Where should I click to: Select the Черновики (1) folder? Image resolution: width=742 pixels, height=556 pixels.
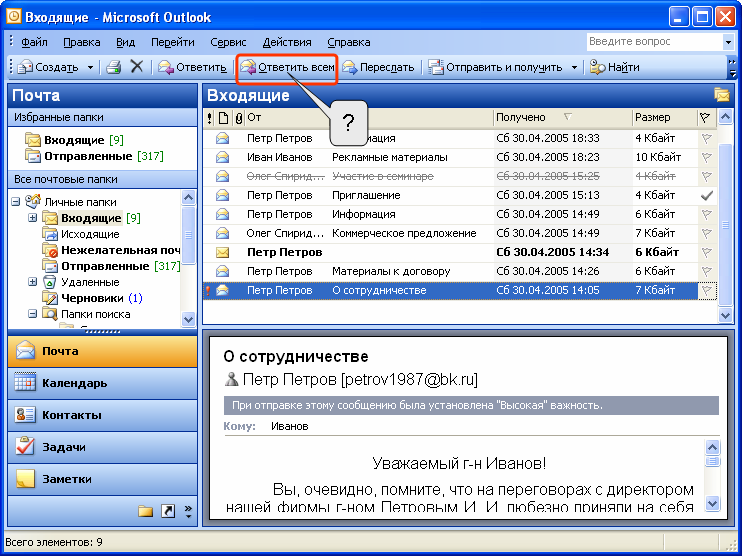92,298
